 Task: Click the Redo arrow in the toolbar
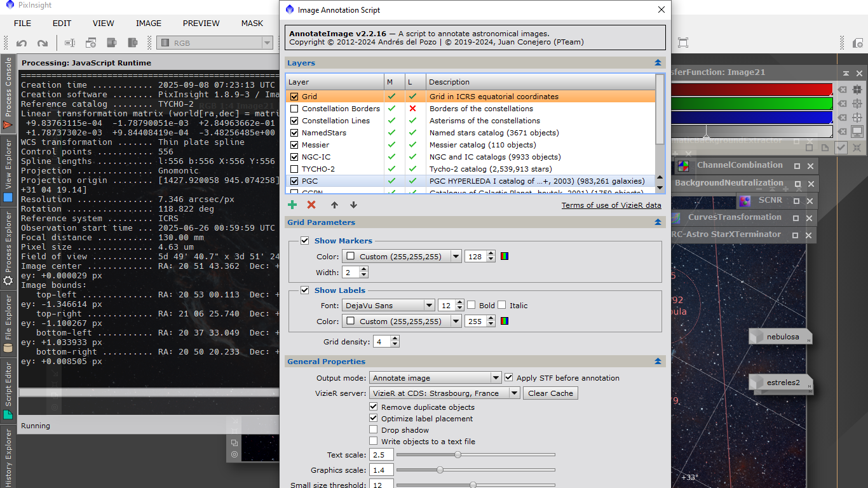click(x=43, y=43)
